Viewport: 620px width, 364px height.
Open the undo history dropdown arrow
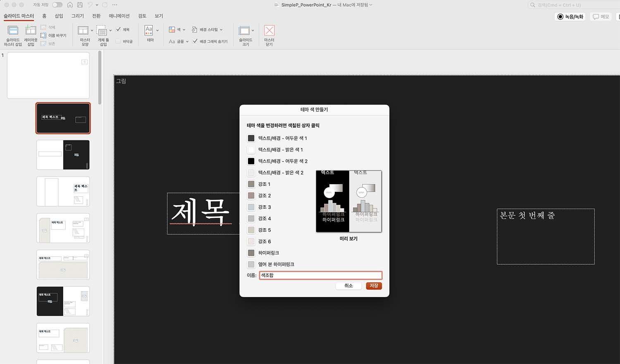point(97,5)
